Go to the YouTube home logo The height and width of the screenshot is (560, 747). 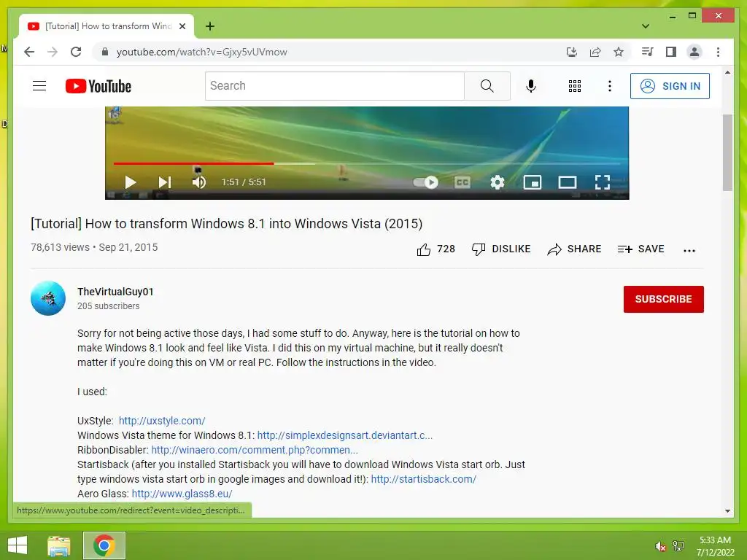pyautogui.click(x=98, y=86)
